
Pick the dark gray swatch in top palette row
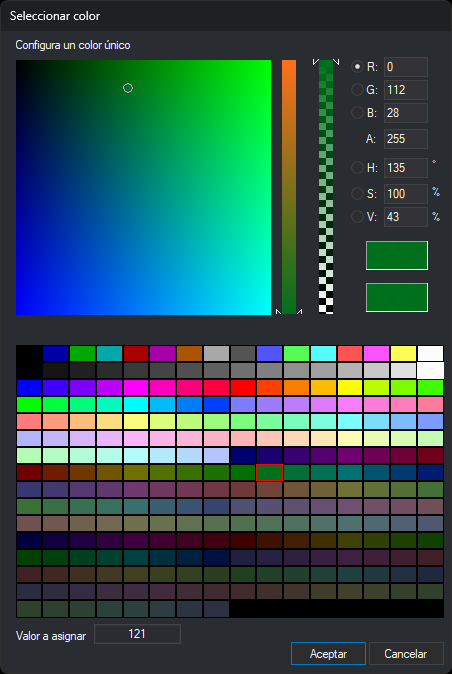pos(243,354)
